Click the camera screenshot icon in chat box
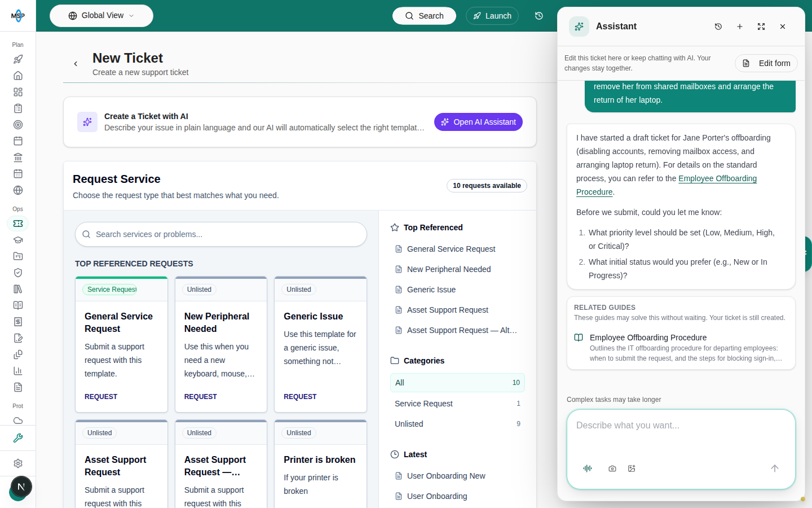The width and height of the screenshot is (812, 508). coord(612,468)
